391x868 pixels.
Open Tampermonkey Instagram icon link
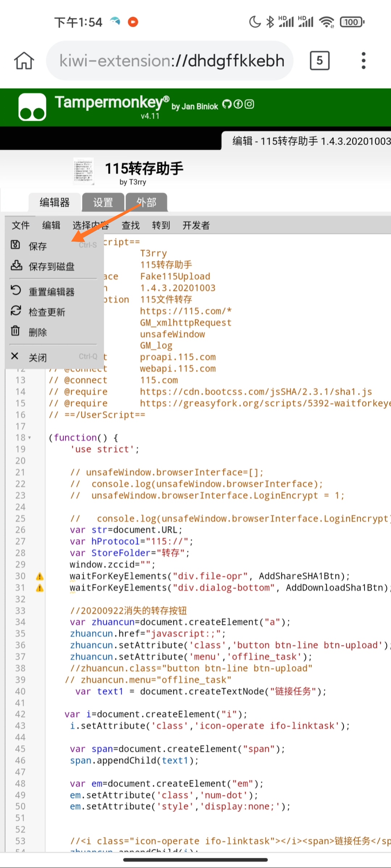point(249,104)
